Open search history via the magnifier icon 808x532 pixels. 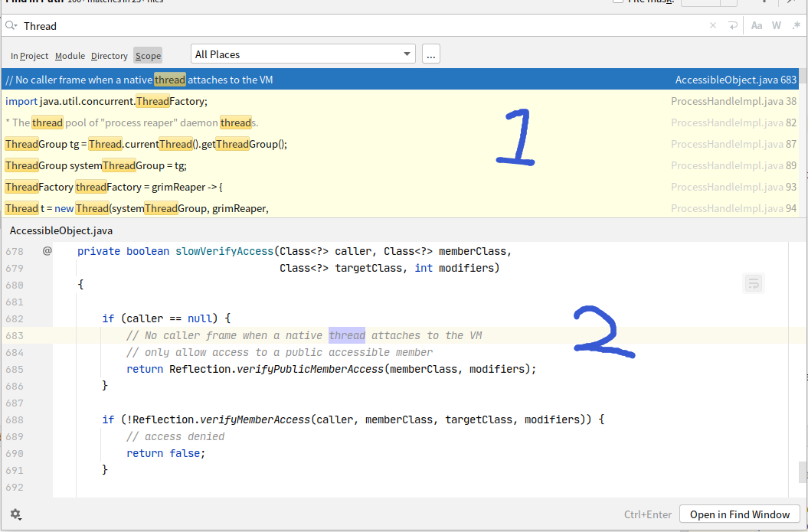[11, 25]
